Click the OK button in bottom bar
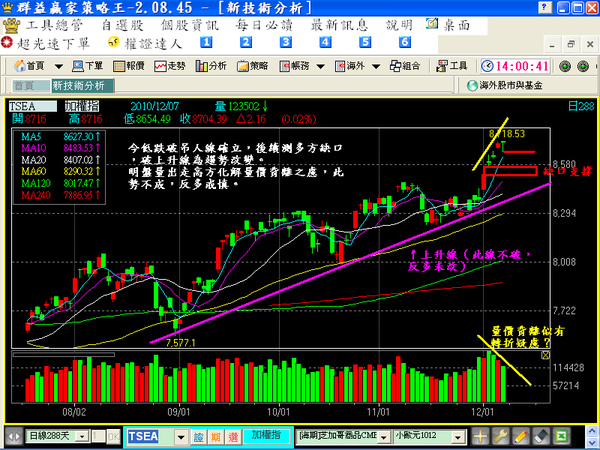The height and width of the screenshot is (450, 600). pyautogui.click(x=113, y=436)
